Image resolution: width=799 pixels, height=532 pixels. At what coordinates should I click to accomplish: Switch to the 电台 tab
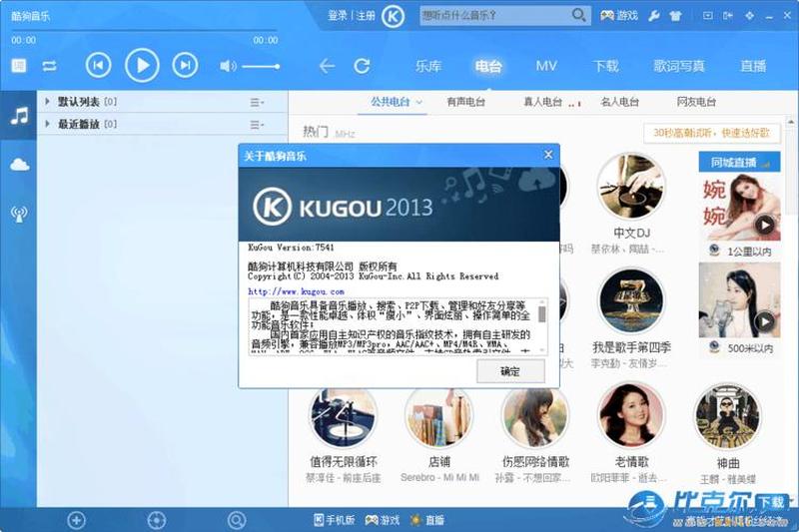488,66
